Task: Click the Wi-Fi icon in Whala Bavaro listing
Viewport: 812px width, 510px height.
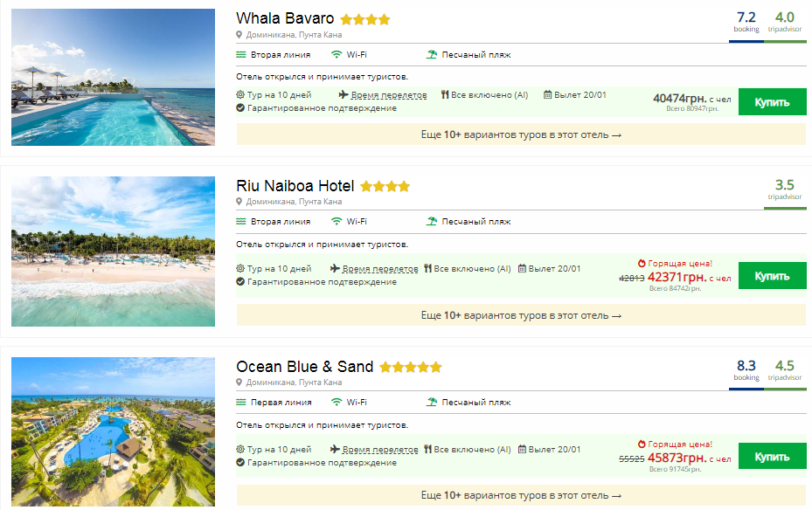Action: (336, 55)
